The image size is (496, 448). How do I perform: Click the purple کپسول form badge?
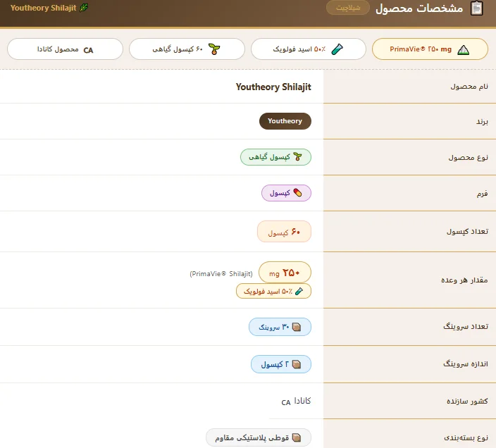coord(286,193)
